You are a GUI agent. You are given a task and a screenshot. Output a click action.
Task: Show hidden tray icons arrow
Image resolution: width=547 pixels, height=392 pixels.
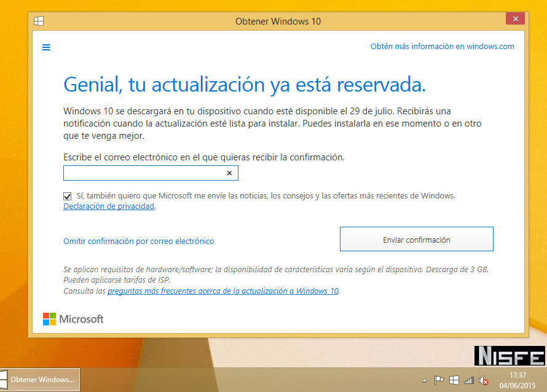coord(425,380)
